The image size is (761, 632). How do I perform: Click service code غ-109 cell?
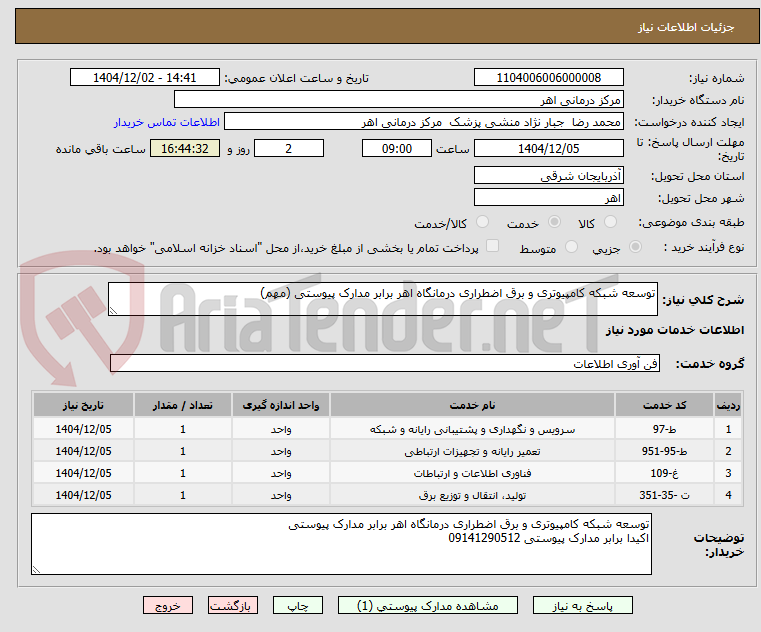tap(664, 473)
